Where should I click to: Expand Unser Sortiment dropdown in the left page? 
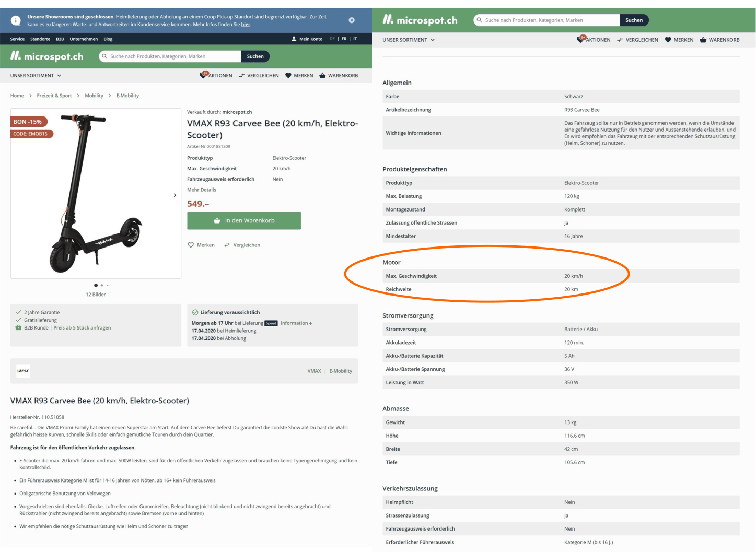(36, 76)
